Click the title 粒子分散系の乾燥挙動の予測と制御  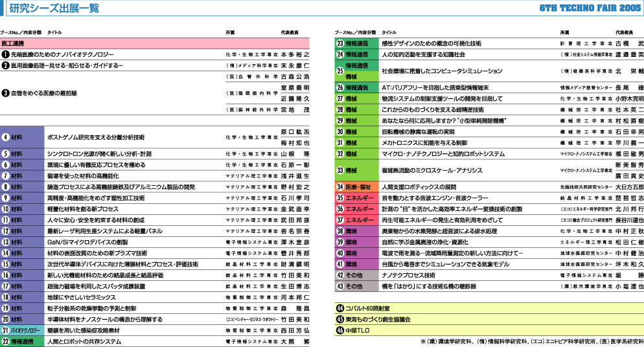pos(91,308)
